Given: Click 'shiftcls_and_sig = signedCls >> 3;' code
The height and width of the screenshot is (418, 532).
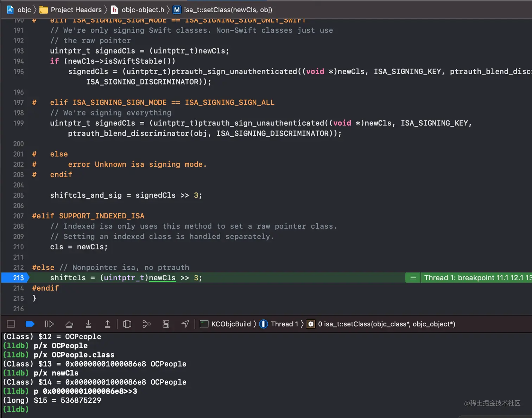Looking at the screenshot, I should [126, 195].
